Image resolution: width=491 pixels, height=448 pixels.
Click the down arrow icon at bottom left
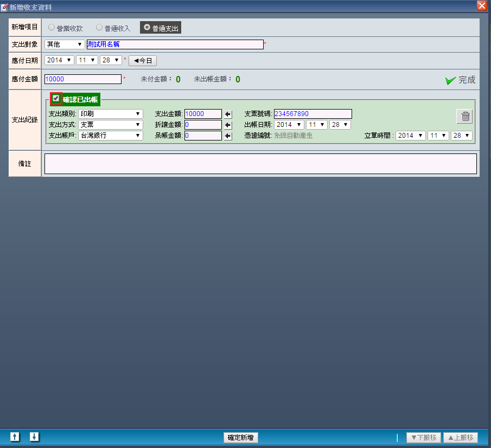coord(34,437)
